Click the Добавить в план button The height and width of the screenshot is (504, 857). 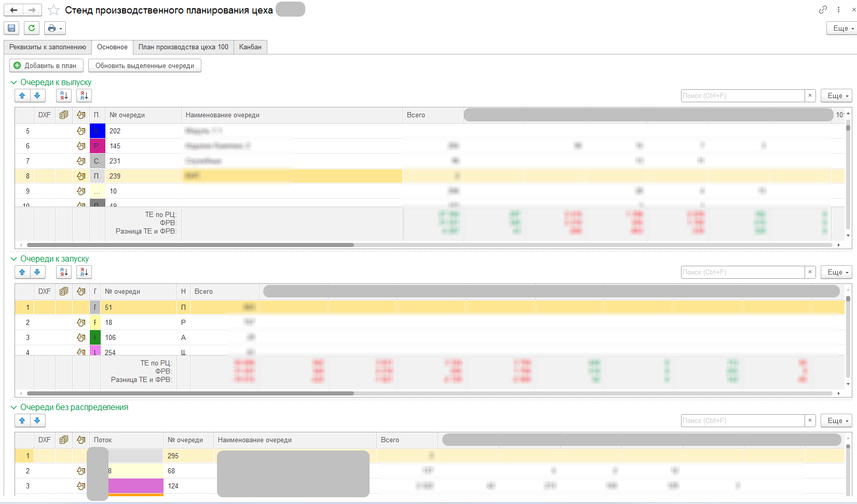(x=46, y=65)
